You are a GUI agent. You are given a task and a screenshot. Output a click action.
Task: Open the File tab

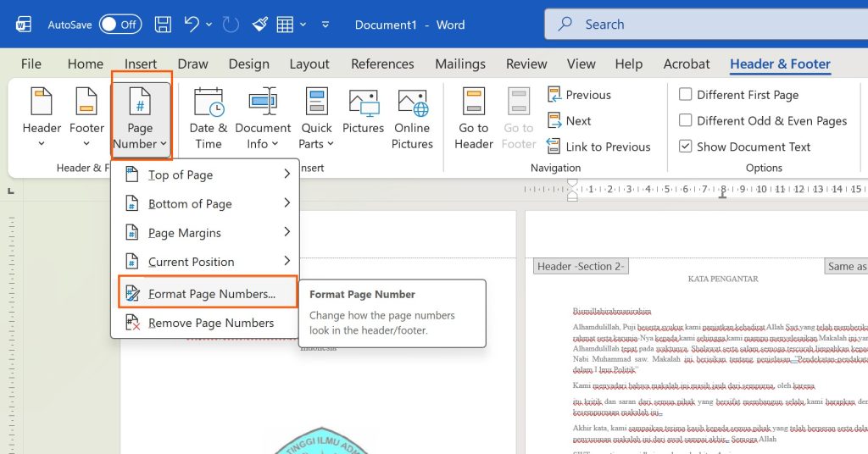click(31, 64)
